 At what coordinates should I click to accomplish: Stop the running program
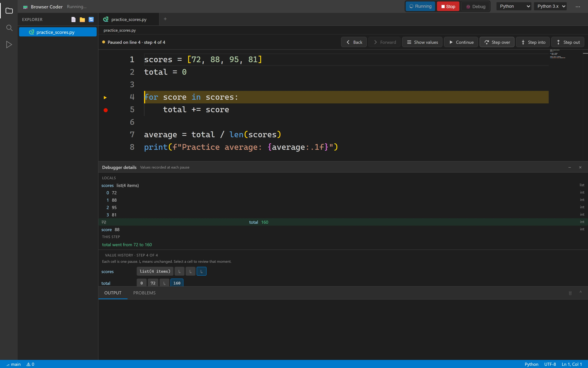[x=448, y=7]
